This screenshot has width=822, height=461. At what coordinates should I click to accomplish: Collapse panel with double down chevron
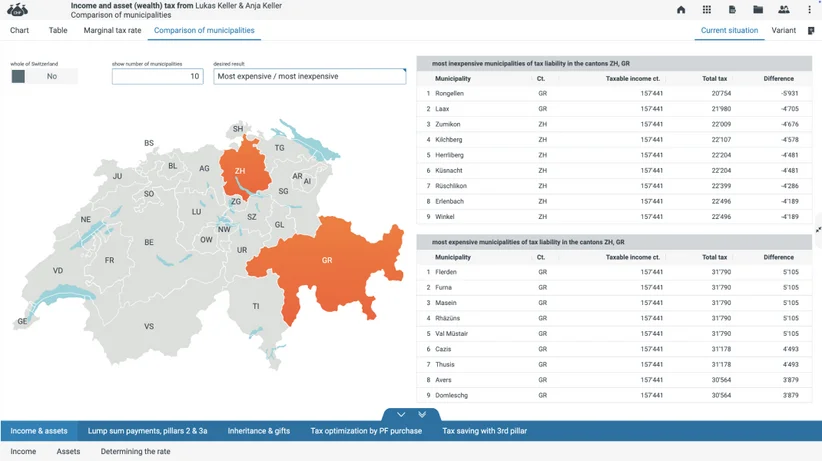click(422, 414)
